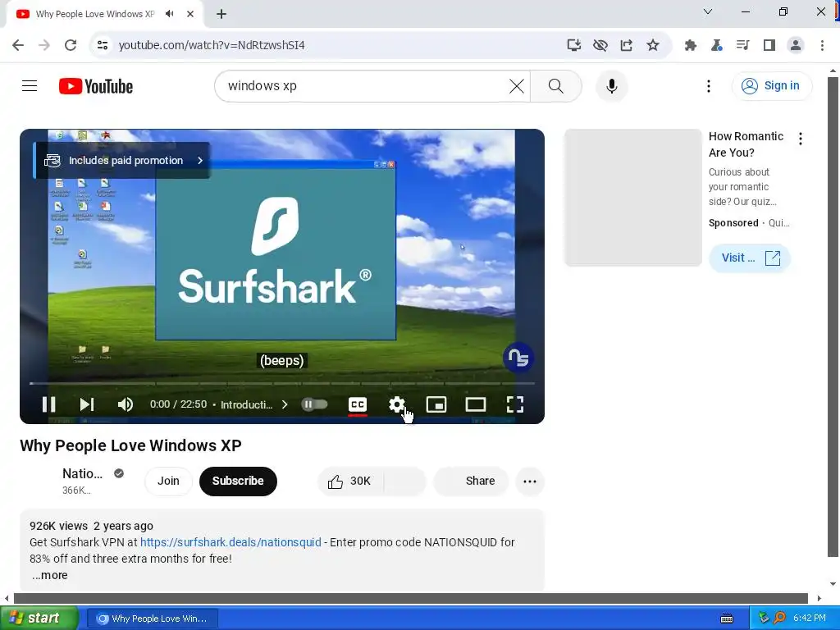Enable miniplayer mode icon

pyautogui.click(x=436, y=404)
